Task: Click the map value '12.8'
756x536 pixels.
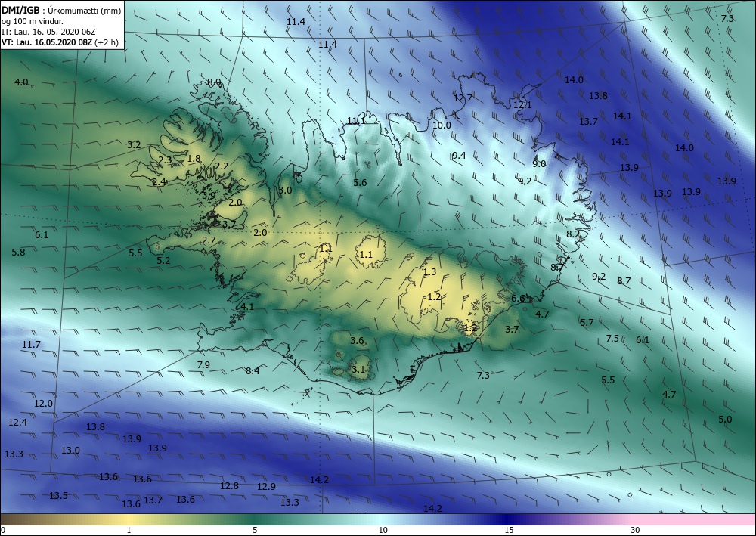Action: (230, 485)
